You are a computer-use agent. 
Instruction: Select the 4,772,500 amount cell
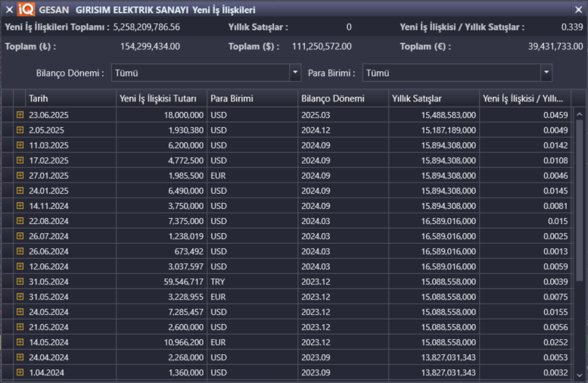161,160
